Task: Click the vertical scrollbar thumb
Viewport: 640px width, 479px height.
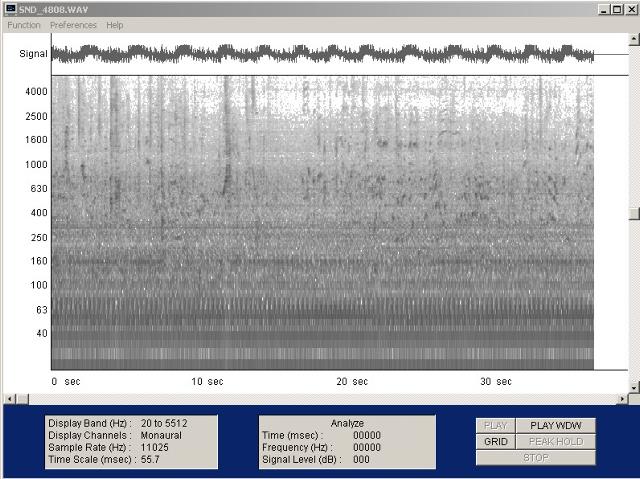Action: [x=634, y=213]
